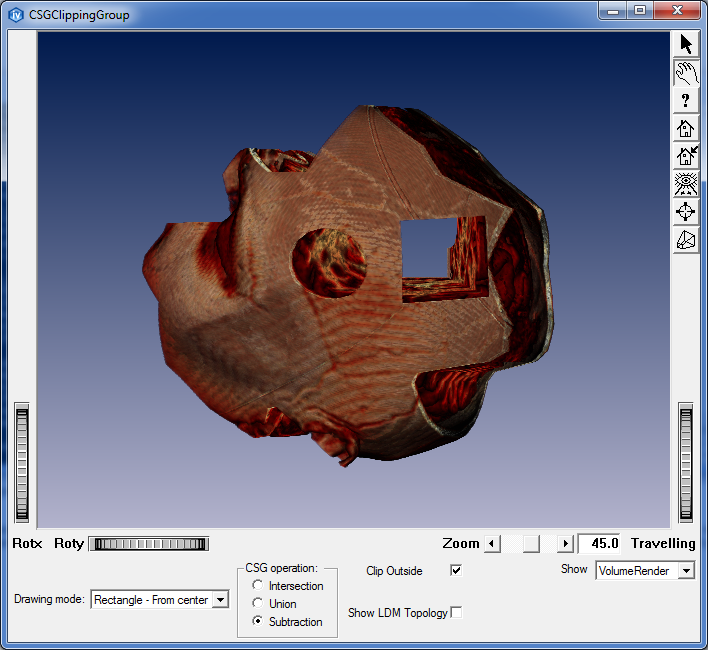Click the Roty horizontal thumbwheel
Viewport: 708px width, 650px height.
[x=148, y=544]
